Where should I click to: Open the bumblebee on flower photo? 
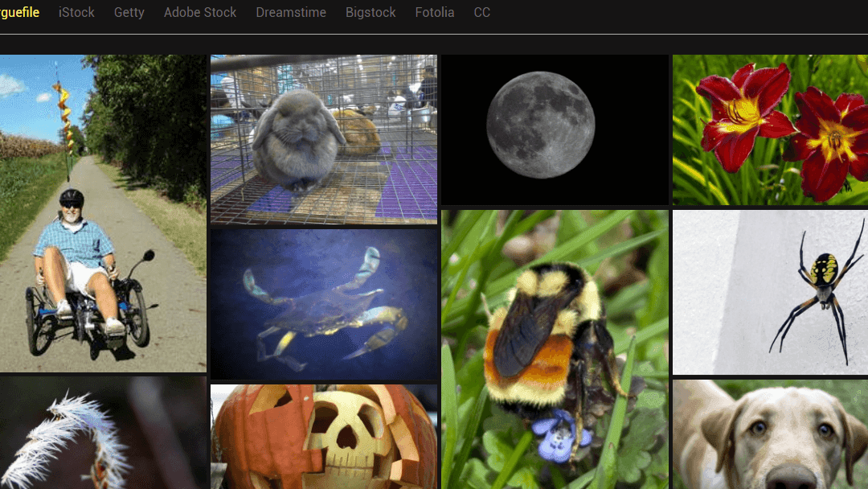click(555, 349)
